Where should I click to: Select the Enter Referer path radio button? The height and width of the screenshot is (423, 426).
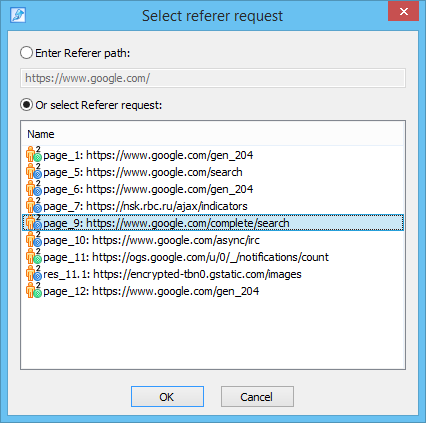(26, 53)
